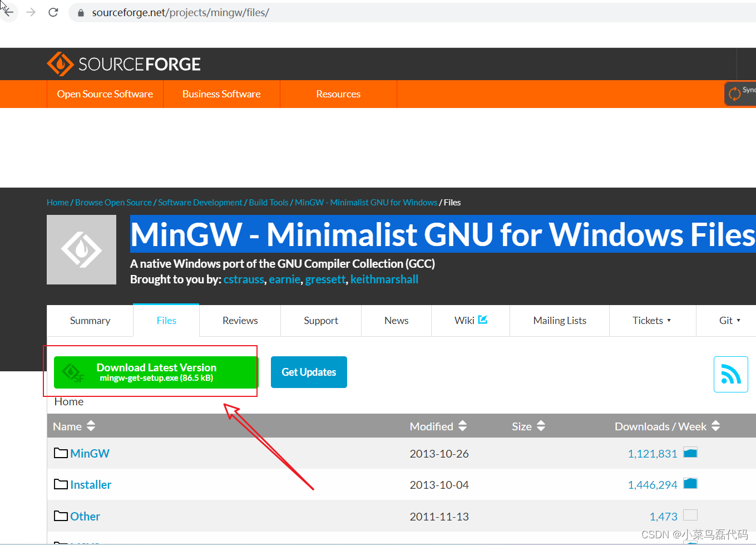Click Build Tools breadcrumb link
Image resolution: width=756 pixels, height=545 pixels.
tap(269, 203)
